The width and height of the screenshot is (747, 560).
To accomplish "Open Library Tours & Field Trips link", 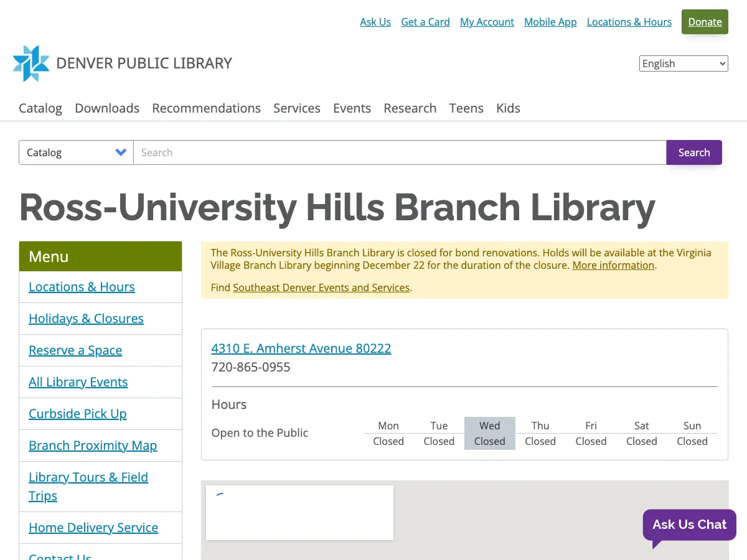I will click(x=88, y=487).
